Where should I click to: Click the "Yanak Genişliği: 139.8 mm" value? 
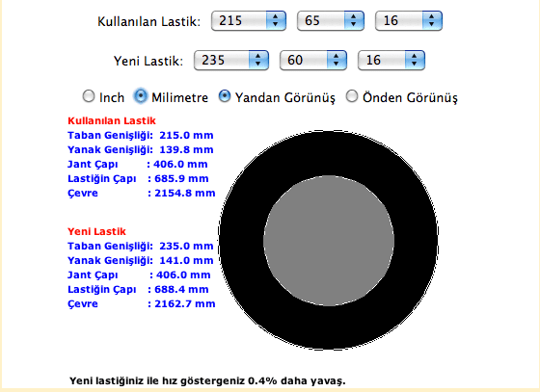(x=141, y=150)
